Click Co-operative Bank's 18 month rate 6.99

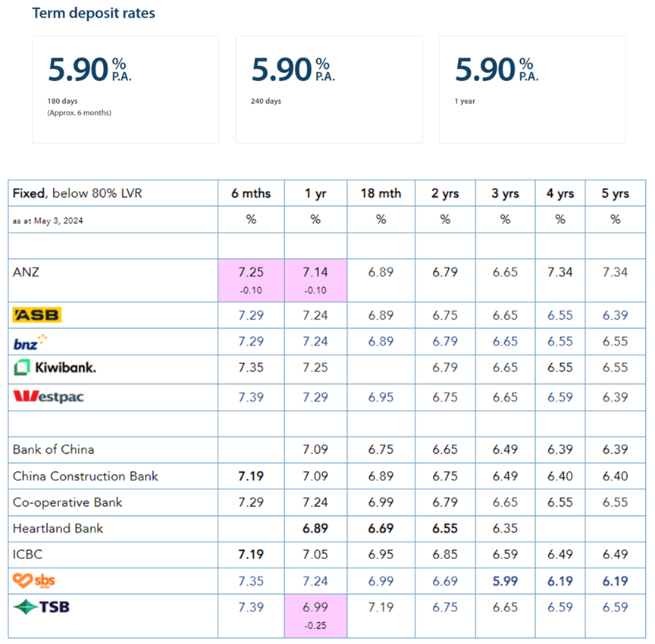pyautogui.click(x=381, y=502)
